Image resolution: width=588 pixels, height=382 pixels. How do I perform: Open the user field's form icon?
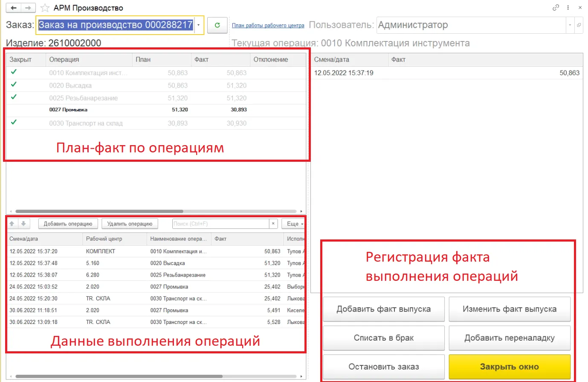tap(579, 25)
